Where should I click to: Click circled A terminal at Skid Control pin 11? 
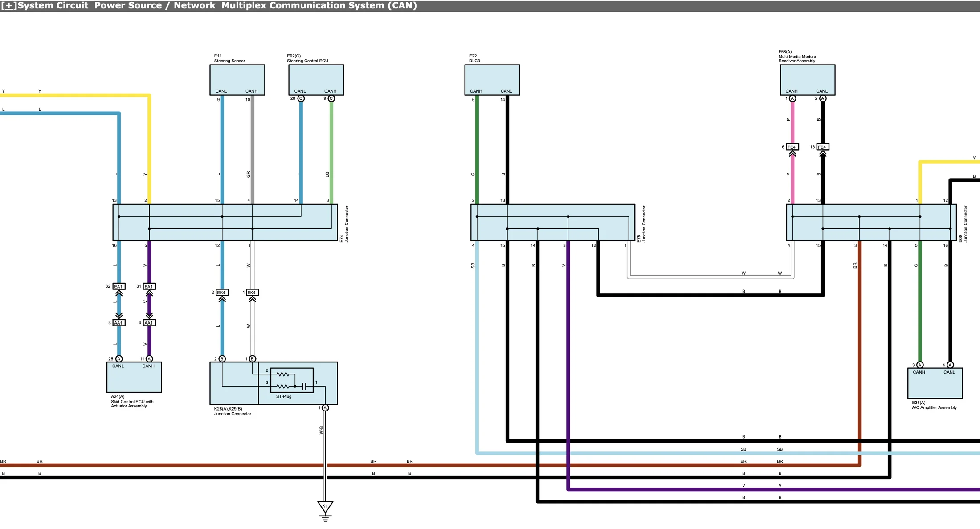click(149, 359)
